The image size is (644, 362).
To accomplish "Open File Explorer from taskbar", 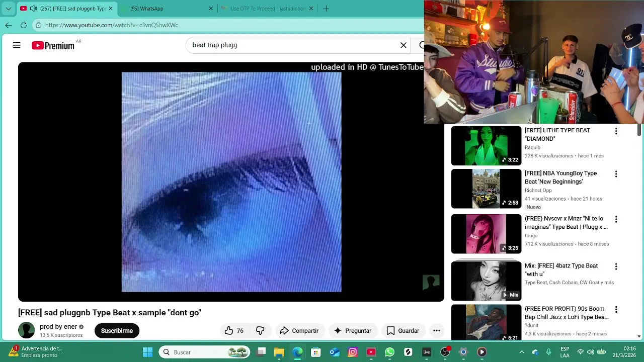I will pyautogui.click(x=279, y=352).
